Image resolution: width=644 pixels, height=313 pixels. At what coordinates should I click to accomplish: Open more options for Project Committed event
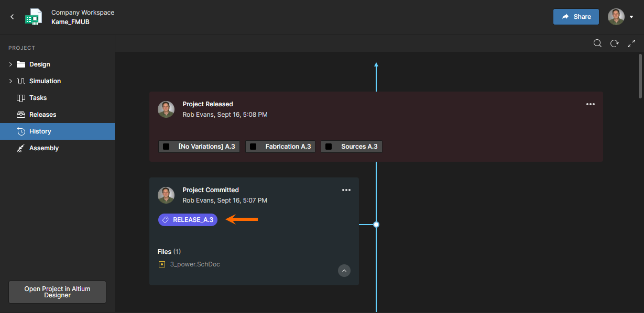pyautogui.click(x=346, y=190)
